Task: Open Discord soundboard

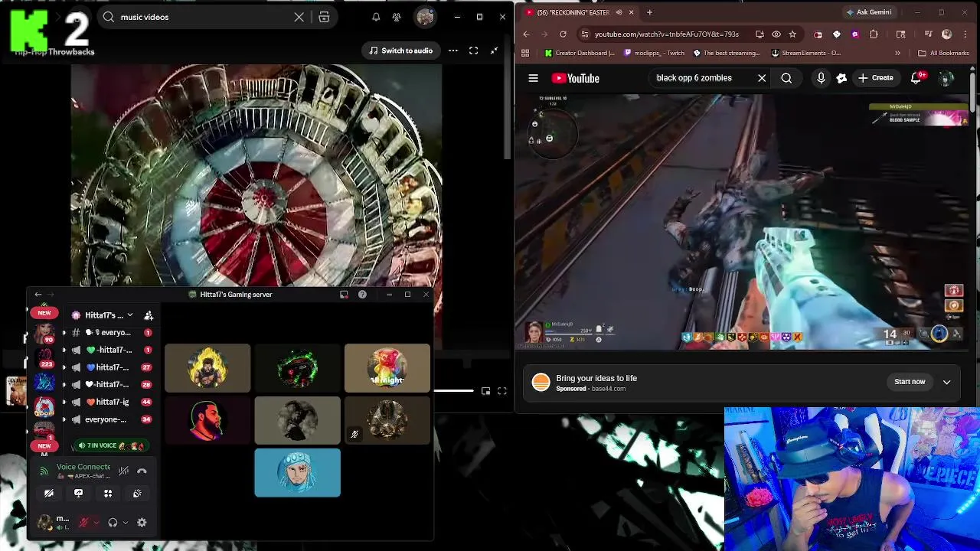Action: pyautogui.click(x=137, y=494)
